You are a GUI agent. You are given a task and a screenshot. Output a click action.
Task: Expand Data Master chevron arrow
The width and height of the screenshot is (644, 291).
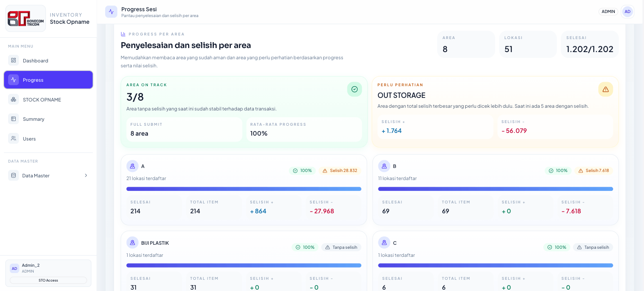(86, 176)
